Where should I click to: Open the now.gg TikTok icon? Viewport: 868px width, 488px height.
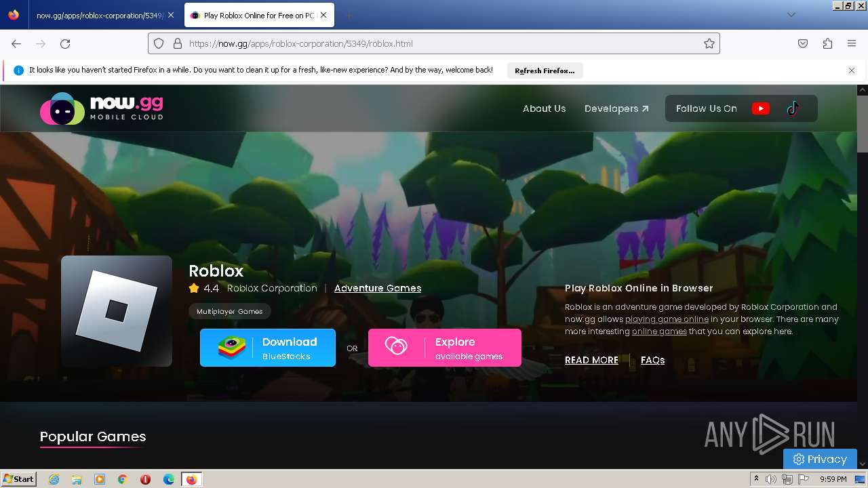tap(793, 108)
